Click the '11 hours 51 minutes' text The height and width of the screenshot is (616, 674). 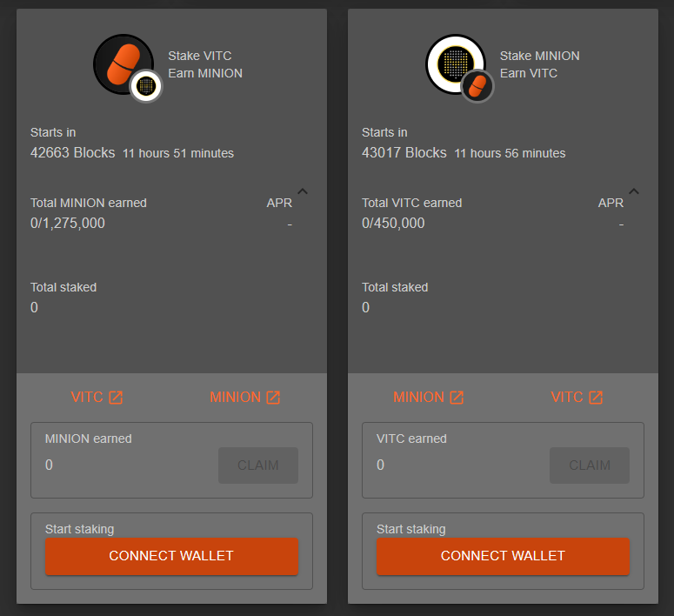(178, 154)
